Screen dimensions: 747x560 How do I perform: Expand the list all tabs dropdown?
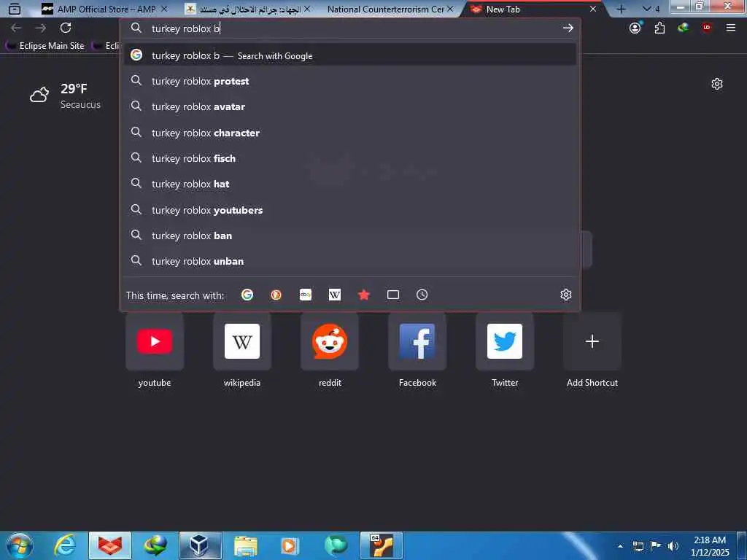[651, 9]
